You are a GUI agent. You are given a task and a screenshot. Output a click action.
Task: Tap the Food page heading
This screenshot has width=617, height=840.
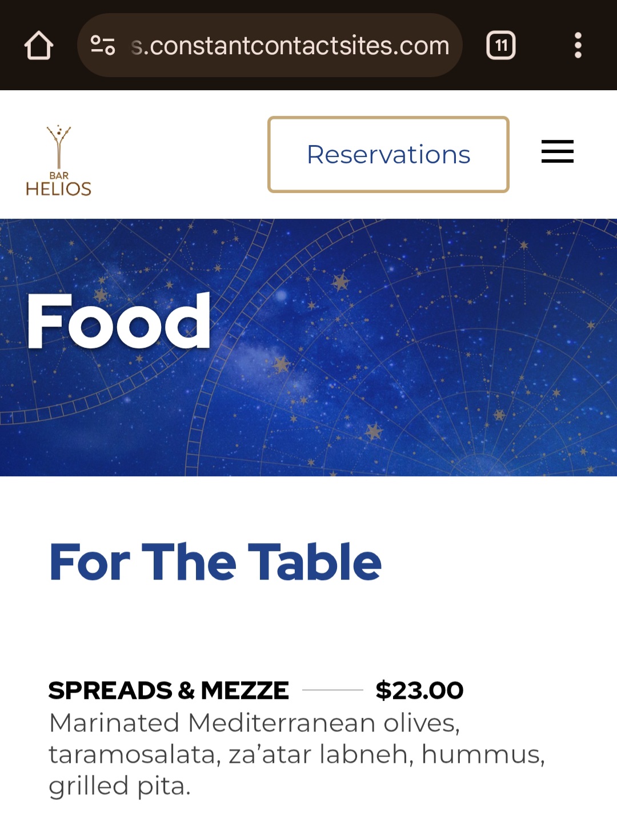[x=119, y=321]
